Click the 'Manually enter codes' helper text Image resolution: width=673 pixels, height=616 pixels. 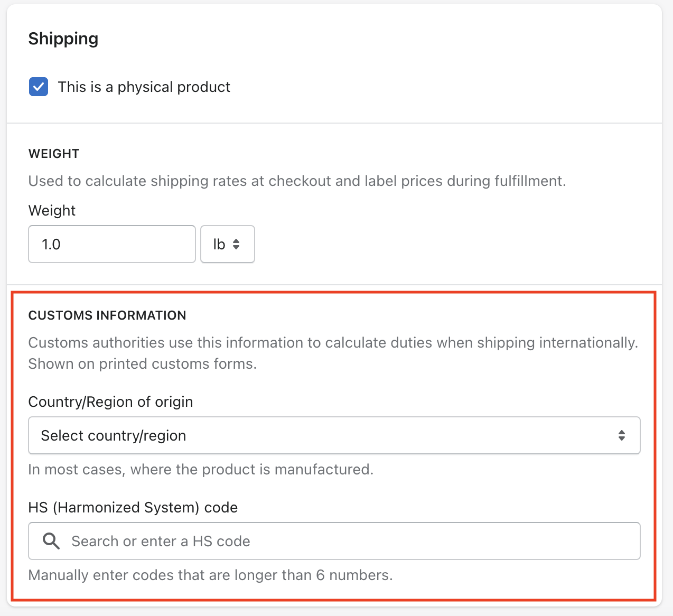(210, 575)
